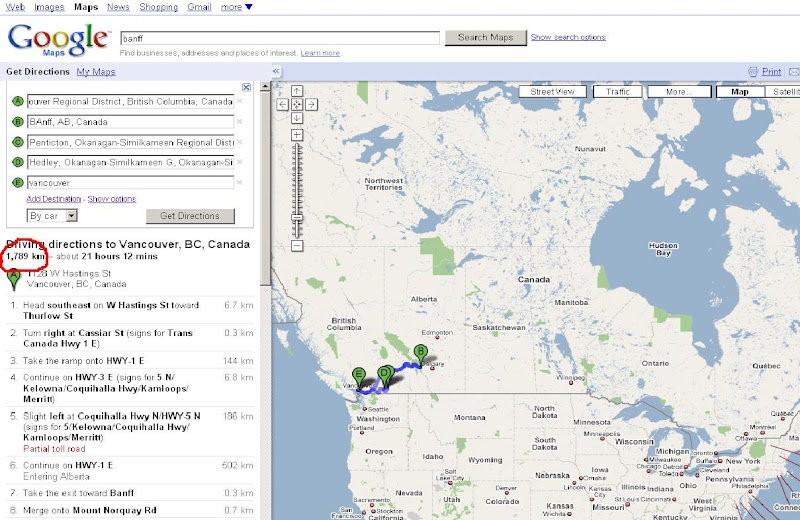Image resolution: width=800 pixels, height=520 pixels.
Task: Click 'Show search options' link
Action: pyautogui.click(x=568, y=37)
